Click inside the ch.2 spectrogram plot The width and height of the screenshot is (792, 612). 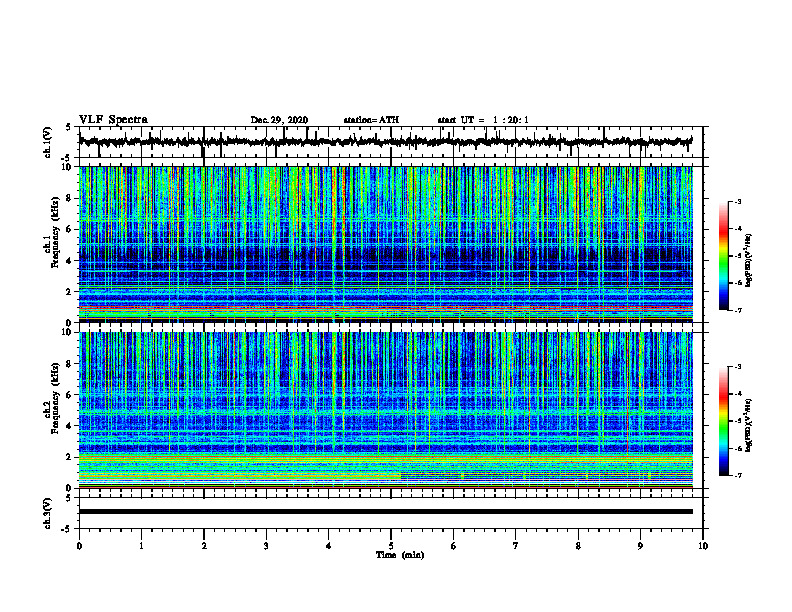click(385, 410)
